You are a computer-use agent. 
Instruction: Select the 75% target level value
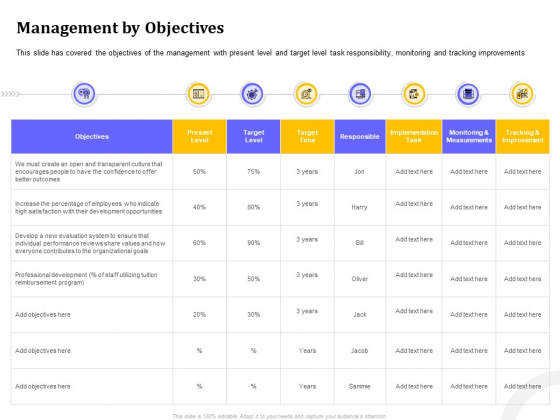pos(254,172)
